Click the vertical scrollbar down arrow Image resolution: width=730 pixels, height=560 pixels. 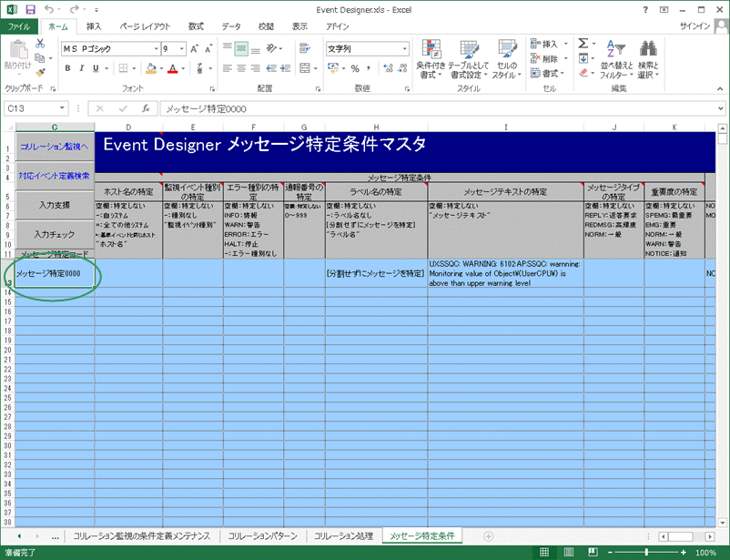coord(723,523)
